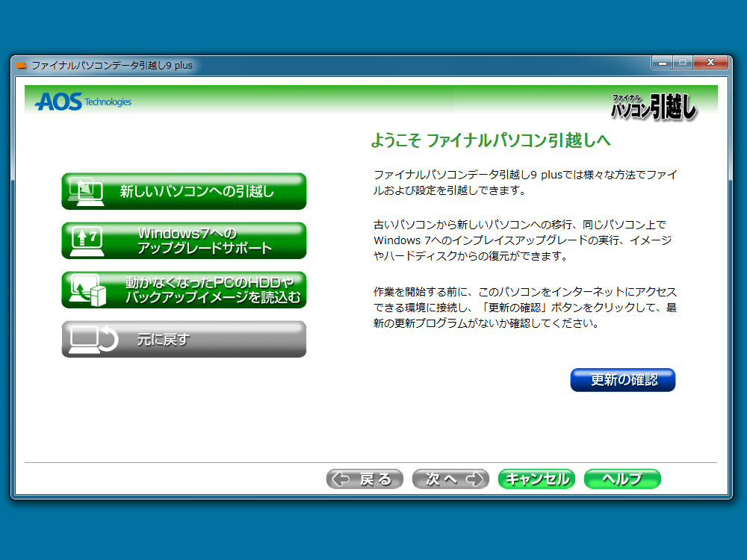Viewport: 747px width, 560px height.
Task: Proceed with the 次へ button
Action: coord(450,479)
